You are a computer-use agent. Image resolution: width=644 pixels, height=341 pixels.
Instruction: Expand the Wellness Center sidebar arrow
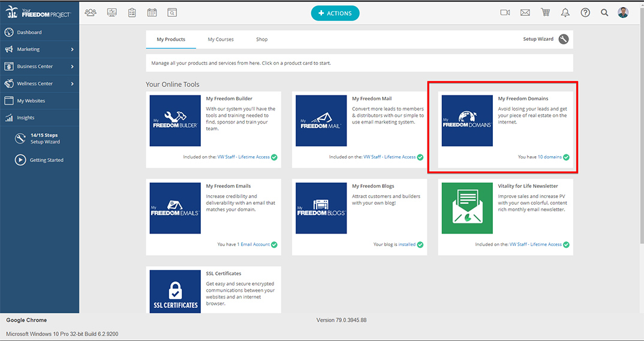(73, 84)
